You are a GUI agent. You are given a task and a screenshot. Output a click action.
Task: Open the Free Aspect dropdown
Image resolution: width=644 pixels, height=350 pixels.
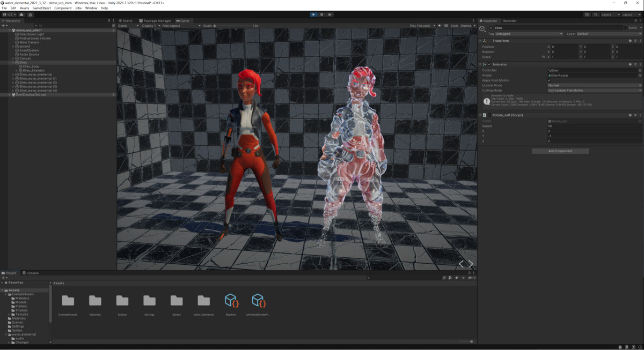pos(178,26)
